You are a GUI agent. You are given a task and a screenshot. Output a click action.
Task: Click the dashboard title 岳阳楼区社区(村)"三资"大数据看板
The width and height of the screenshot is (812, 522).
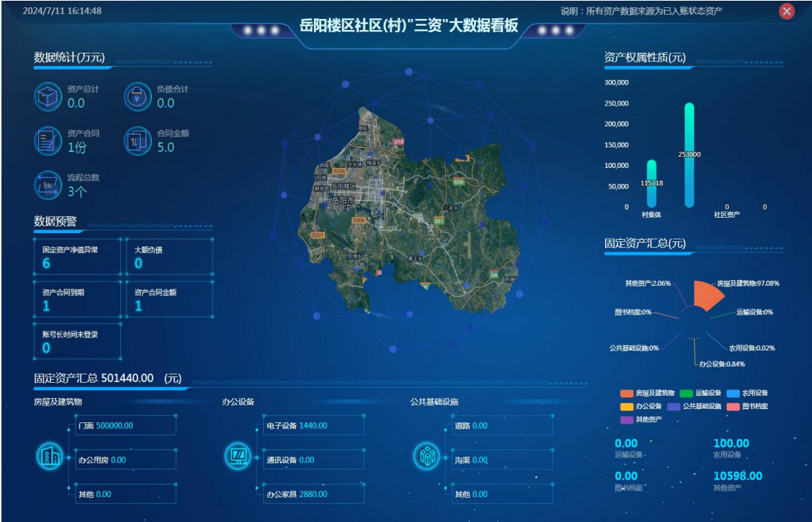pyautogui.click(x=409, y=25)
